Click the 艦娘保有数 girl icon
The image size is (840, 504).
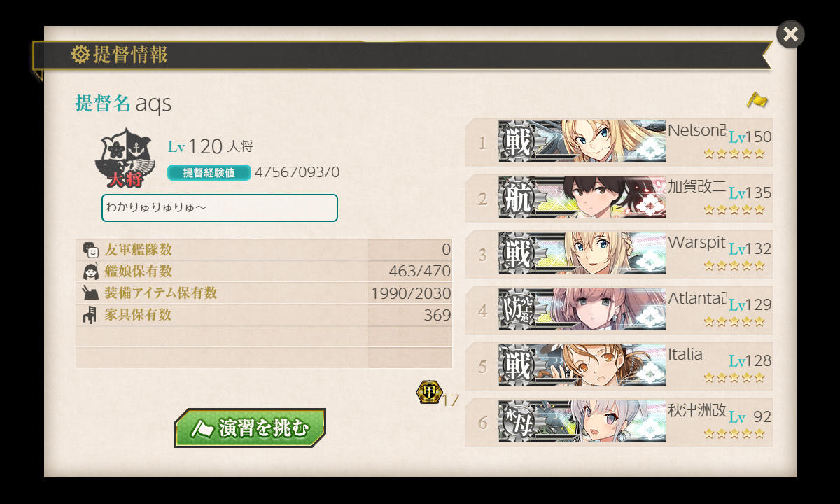pos(90,272)
